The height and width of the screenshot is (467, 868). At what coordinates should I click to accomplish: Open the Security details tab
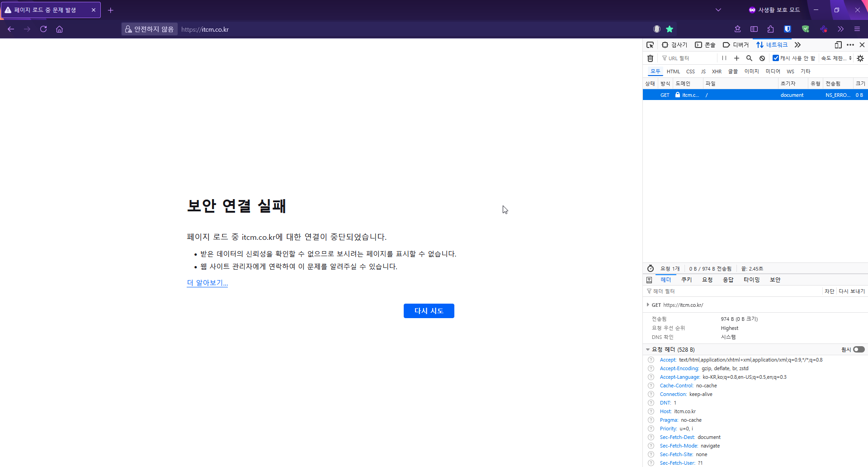coord(775,280)
